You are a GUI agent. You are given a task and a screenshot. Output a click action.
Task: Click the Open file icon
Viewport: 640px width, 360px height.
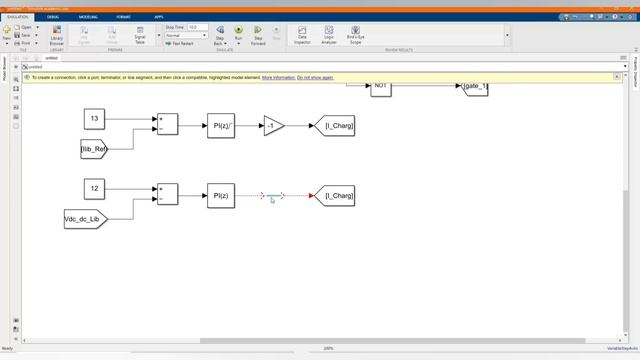(x=17, y=27)
